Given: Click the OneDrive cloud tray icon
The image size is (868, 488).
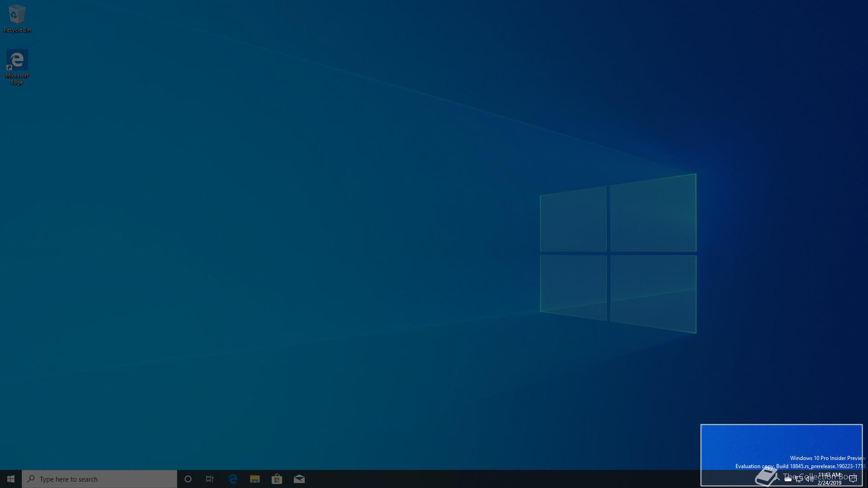Looking at the screenshot, I should tap(788, 479).
